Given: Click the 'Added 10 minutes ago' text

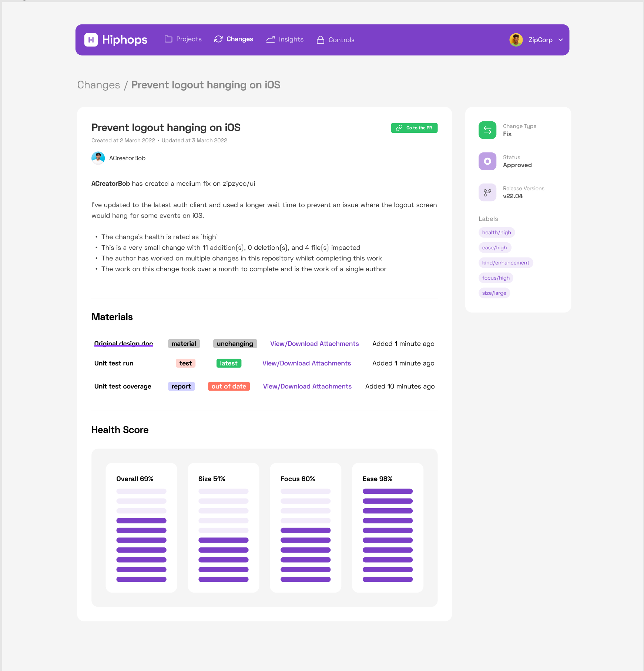Looking at the screenshot, I should (400, 386).
